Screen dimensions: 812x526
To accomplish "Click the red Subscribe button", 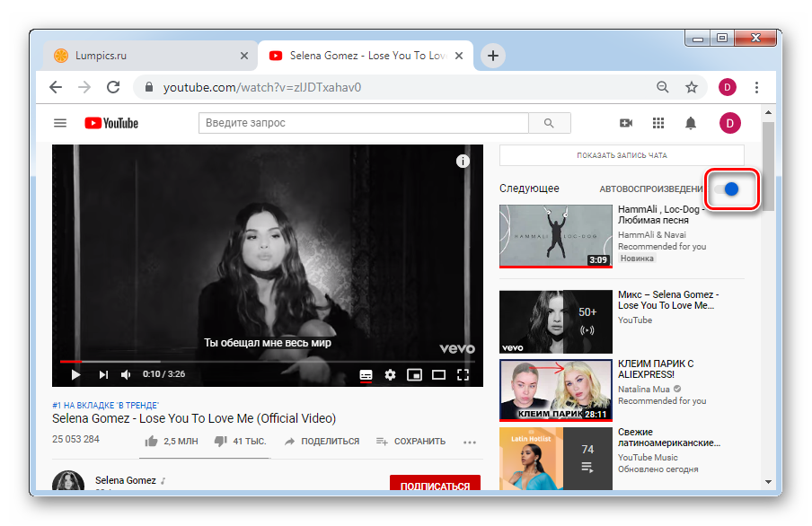I will pos(435,486).
